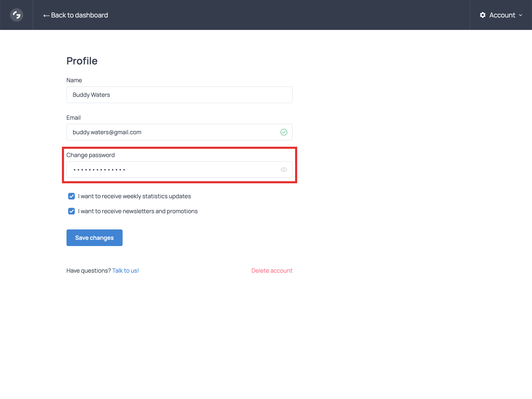Viewport: 532px width, 399px height.
Task: Expand the Account dropdown chevron
Action: point(520,15)
